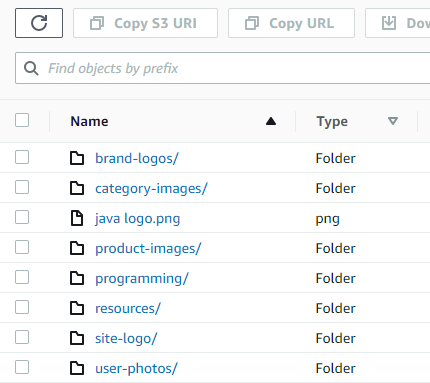Viewport: 430px width, 383px height.
Task: Click the Type column header
Action: click(332, 122)
